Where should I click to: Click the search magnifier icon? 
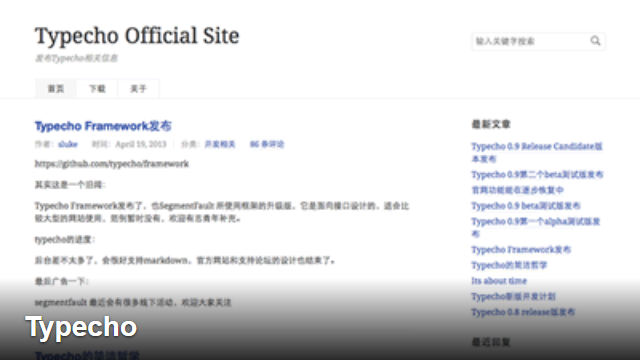pos(595,41)
